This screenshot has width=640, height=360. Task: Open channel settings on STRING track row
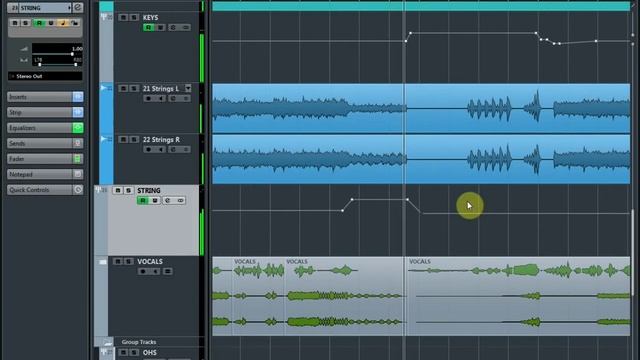click(167, 200)
